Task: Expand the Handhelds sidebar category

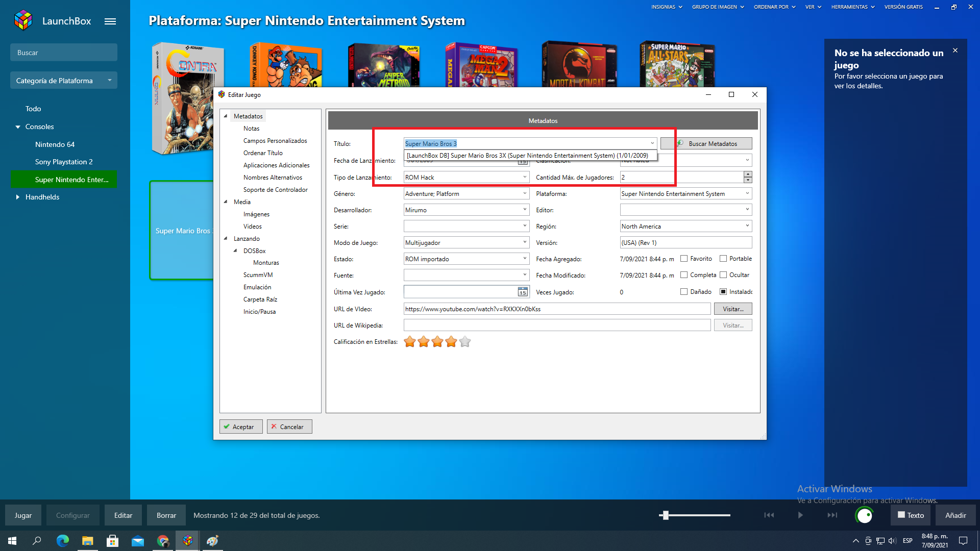Action: tap(18, 197)
